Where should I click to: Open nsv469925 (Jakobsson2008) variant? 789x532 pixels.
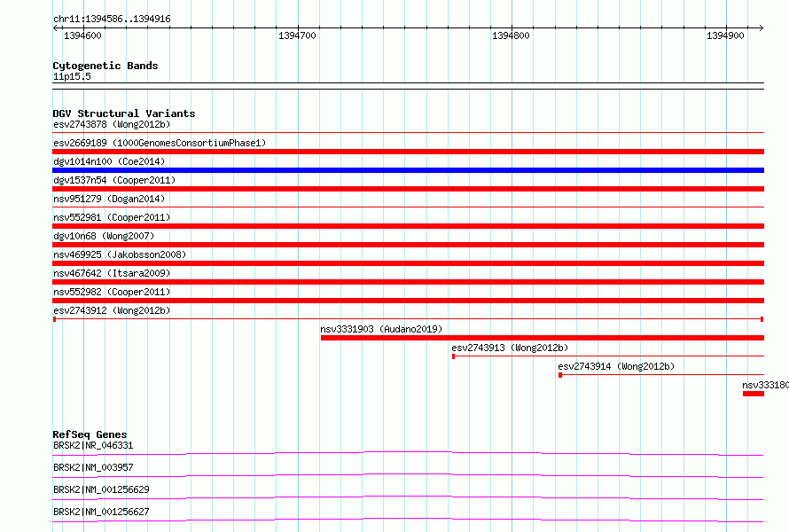(120, 254)
